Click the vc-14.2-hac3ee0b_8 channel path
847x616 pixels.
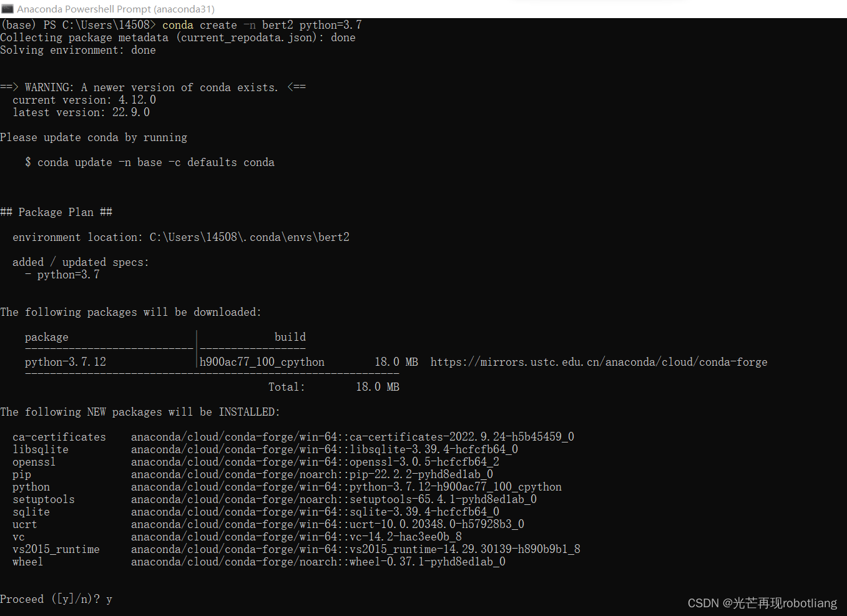(x=296, y=537)
